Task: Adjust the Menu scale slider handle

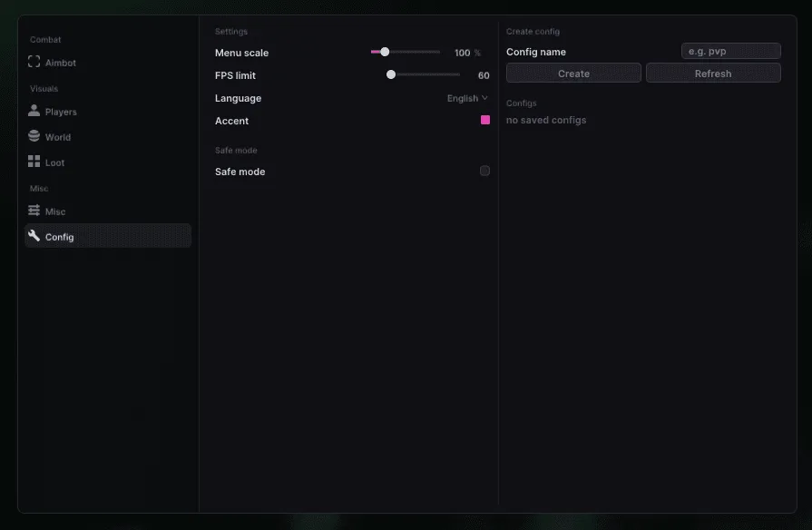Action: 385,52
